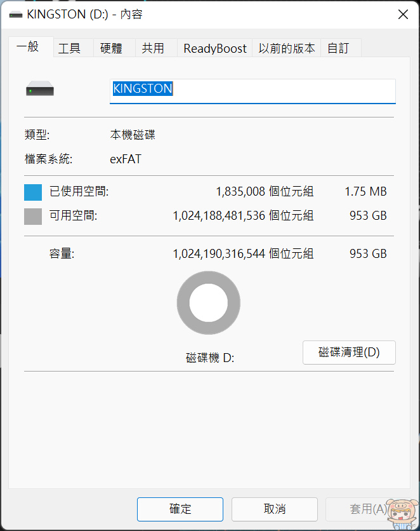420x531 pixels.
Task: Click the KINGSTON volume label field
Action: (253, 91)
